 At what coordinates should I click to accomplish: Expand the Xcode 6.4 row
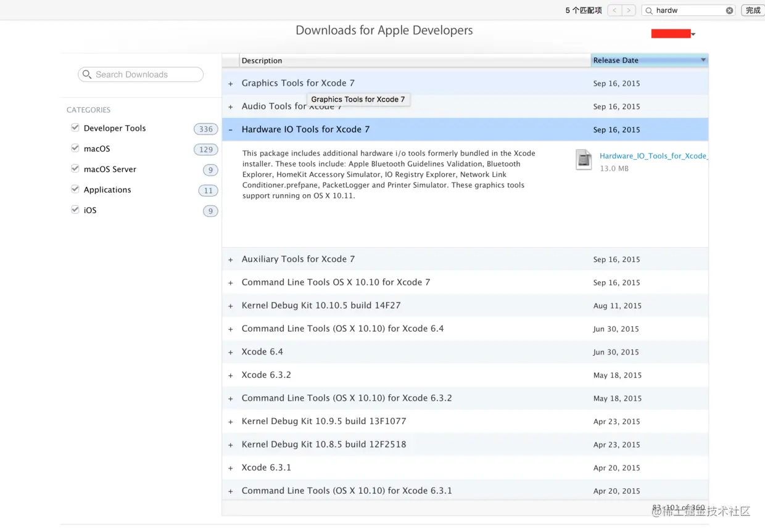click(231, 352)
